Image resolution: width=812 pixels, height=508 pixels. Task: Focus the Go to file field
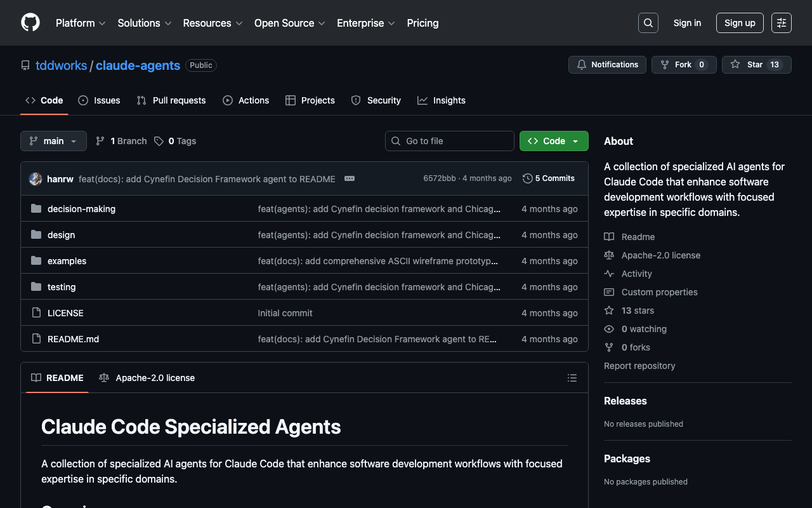(450, 141)
